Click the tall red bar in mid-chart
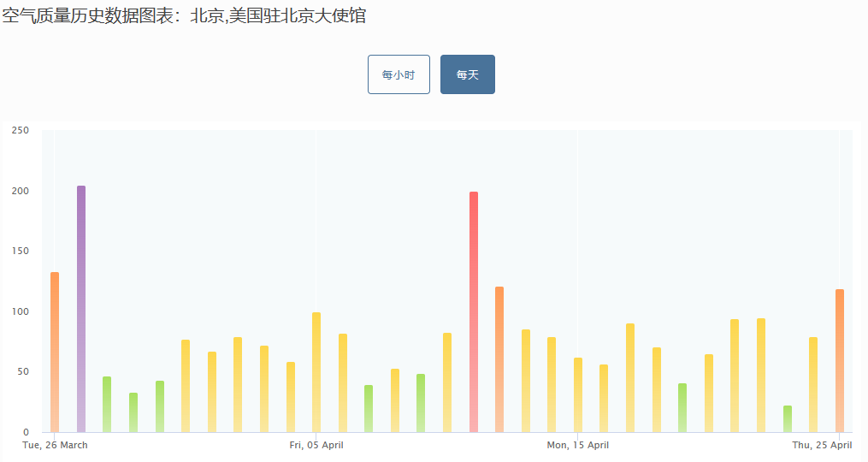The width and height of the screenshot is (868, 462). pos(474,312)
